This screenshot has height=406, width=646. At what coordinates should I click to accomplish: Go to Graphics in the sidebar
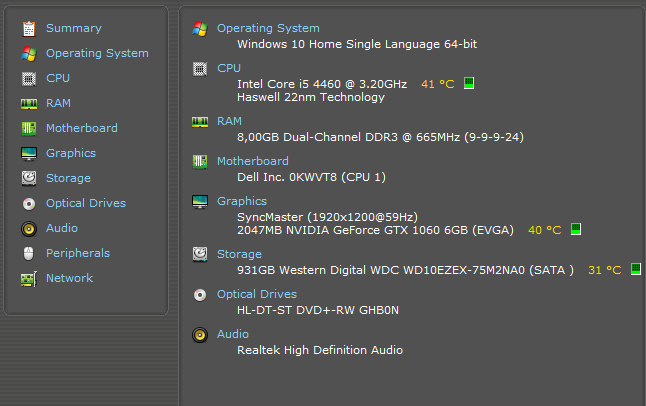coord(71,153)
